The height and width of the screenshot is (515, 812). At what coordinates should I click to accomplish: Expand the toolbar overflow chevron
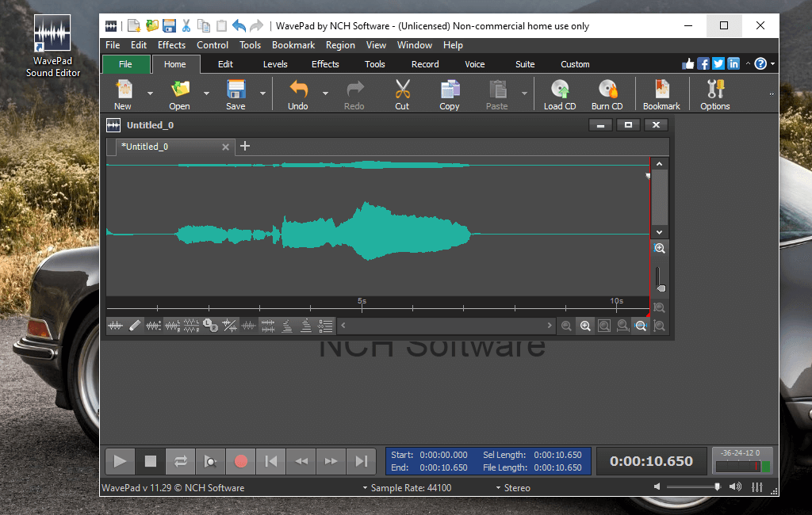coord(772,94)
